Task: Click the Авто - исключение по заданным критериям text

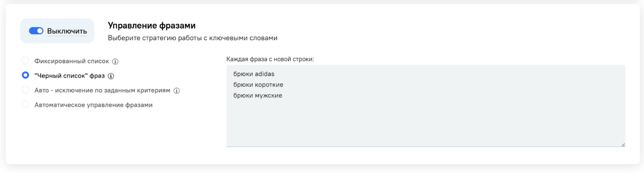Action: [102, 90]
